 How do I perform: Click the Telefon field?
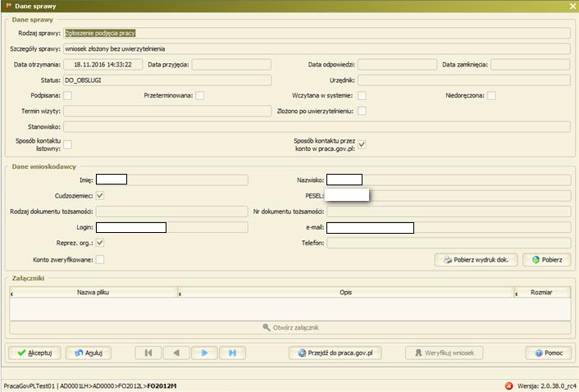(x=449, y=243)
